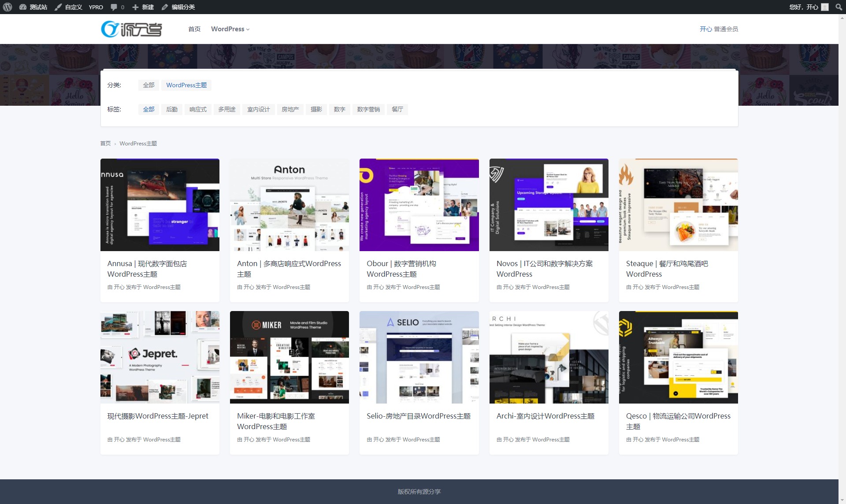This screenshot has width=846, height=504.
Task: Select 全部 tag filter
Action: tap(148, 109)
